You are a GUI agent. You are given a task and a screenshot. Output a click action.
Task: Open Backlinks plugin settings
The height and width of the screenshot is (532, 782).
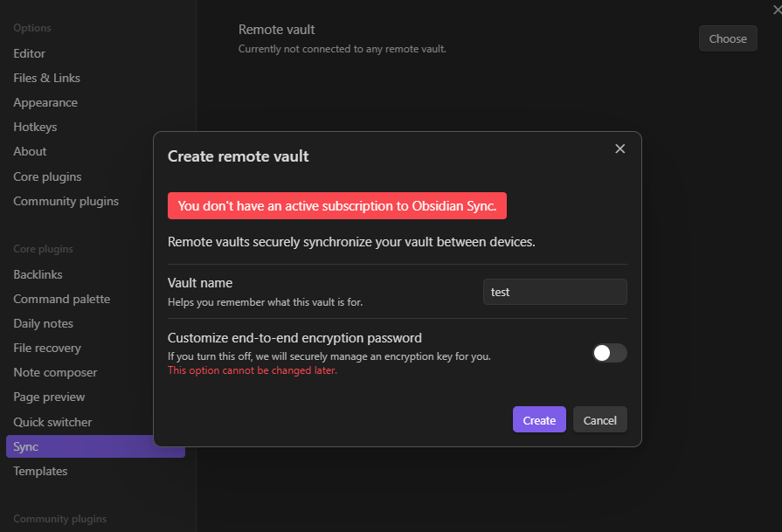(38, 274)
